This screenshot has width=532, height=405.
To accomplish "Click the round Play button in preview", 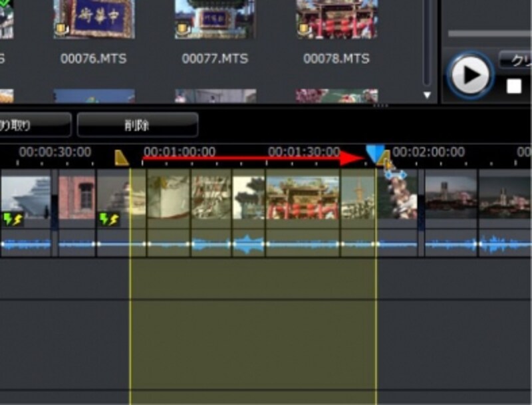I will pos(469,74).
